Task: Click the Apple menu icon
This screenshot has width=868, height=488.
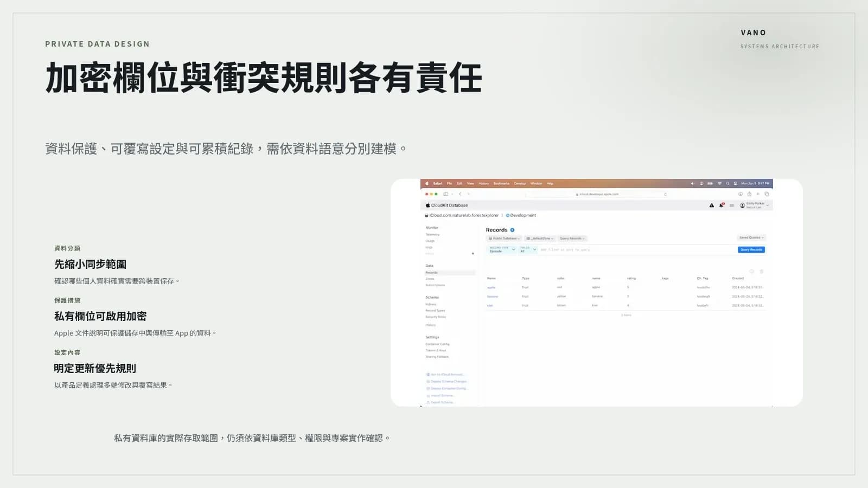Action: tap(427, 183)
